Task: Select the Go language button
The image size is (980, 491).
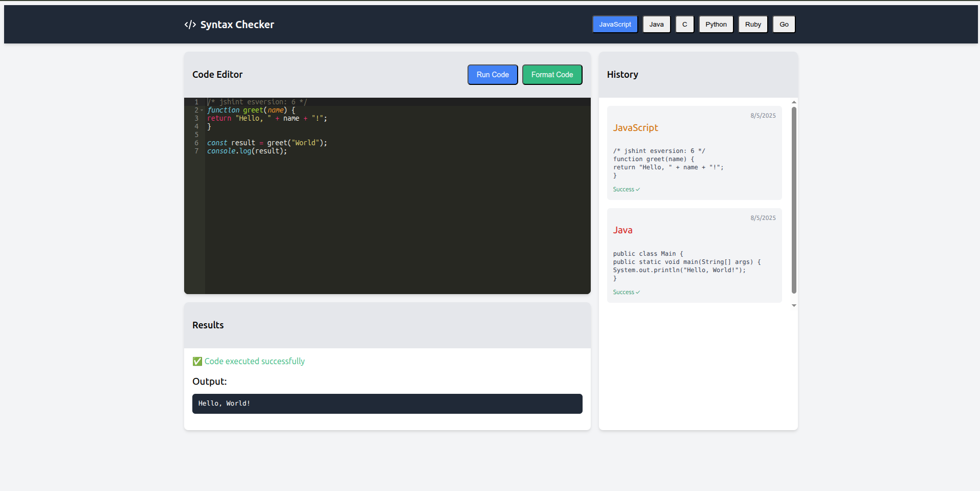Action: click(x=784, y=25)
